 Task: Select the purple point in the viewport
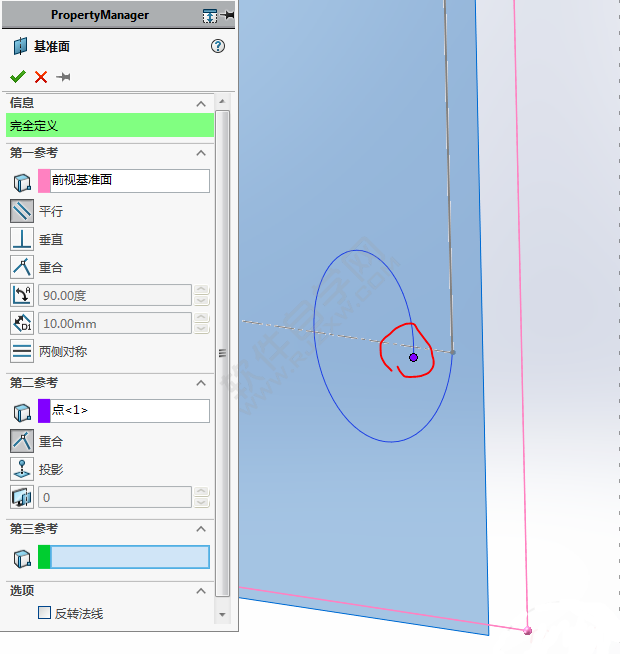(413, 357)
